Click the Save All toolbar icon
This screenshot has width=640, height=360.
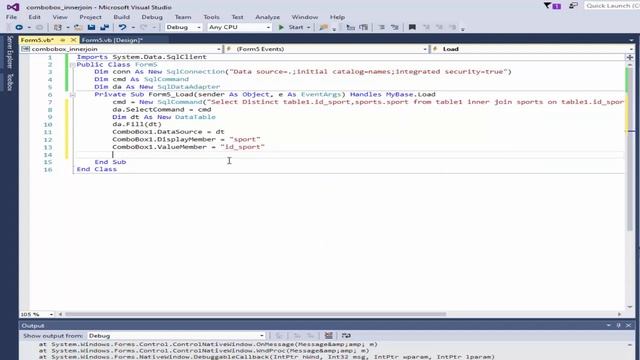pyautogui.click(x=104, y=27)
